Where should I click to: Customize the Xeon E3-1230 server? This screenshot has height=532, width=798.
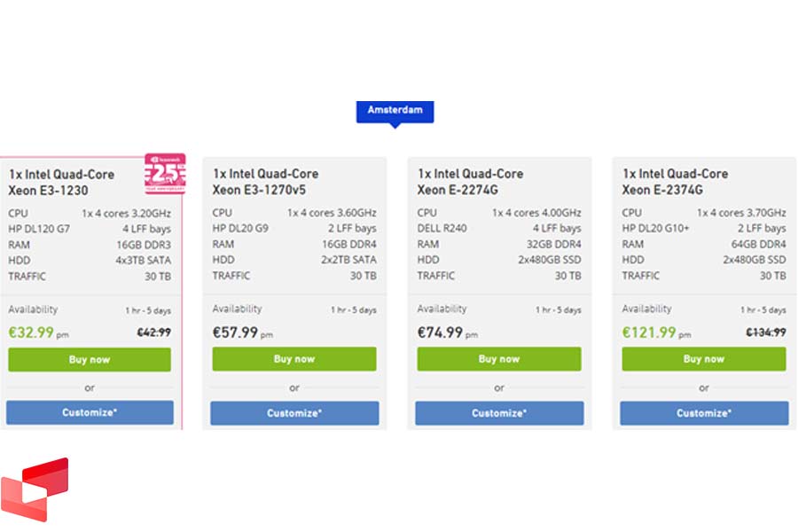(90, 412)
